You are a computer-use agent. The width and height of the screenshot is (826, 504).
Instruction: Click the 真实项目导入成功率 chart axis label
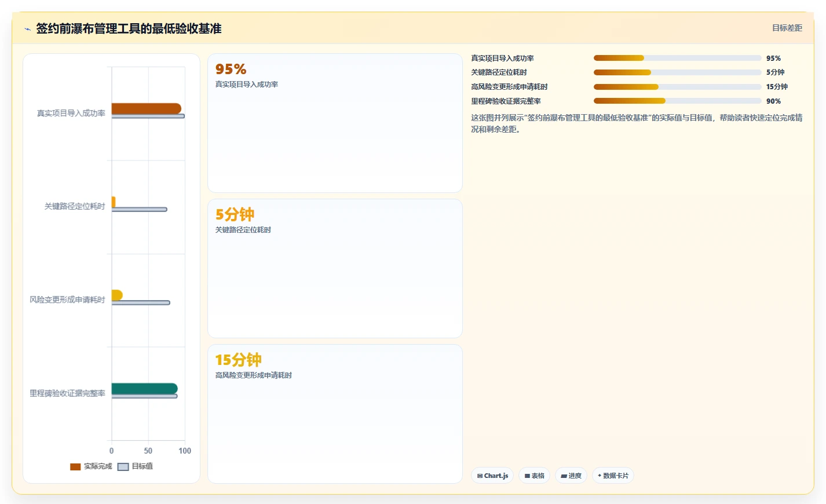tap(71, 114)
